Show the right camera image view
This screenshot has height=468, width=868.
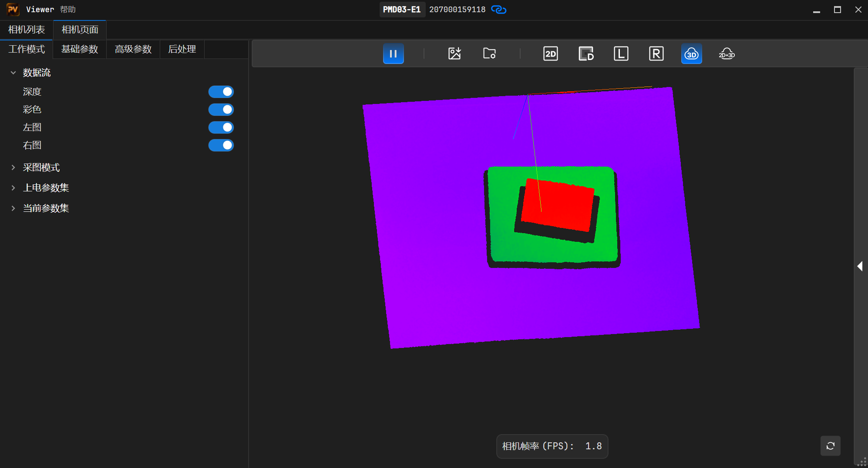pyautogui.click(x=656, y=54)
